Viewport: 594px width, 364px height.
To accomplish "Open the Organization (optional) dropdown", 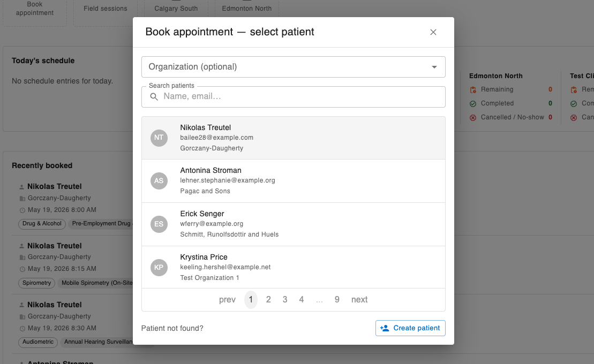I will point(293,67).
